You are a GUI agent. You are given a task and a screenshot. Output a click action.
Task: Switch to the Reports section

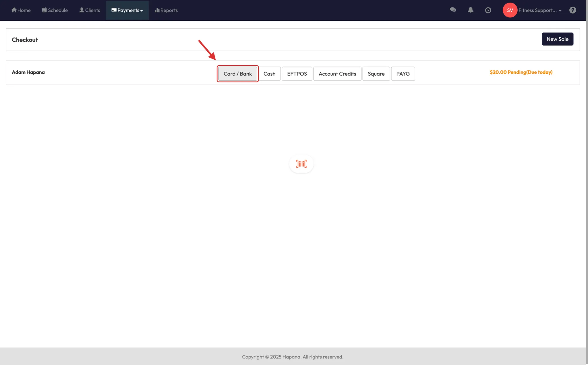pyautogui.click(x=166, y=10)
